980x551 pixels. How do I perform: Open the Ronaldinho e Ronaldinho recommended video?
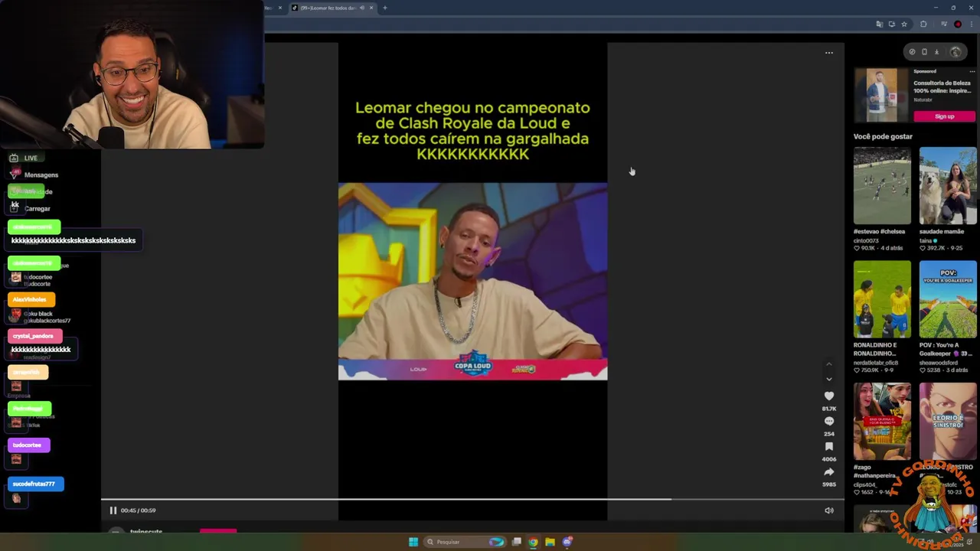[882, 299]
